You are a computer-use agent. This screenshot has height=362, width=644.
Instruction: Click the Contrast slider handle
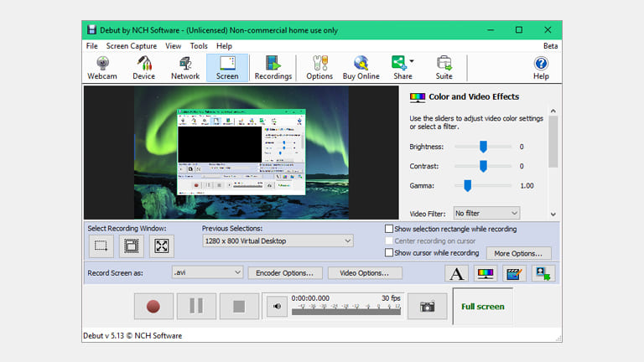[483, 166]
